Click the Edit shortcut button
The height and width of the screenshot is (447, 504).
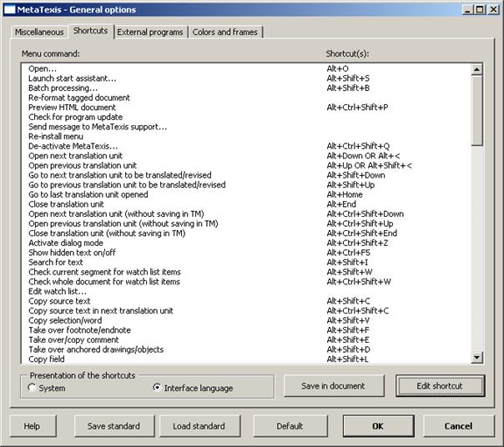[x=440, y=385]
